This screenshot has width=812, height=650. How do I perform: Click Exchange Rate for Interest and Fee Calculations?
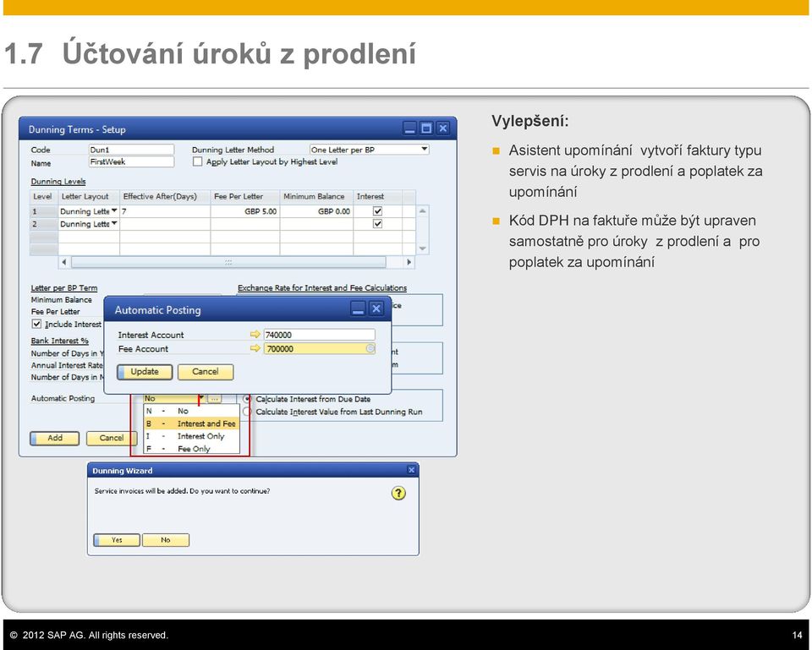coord(322,287)
